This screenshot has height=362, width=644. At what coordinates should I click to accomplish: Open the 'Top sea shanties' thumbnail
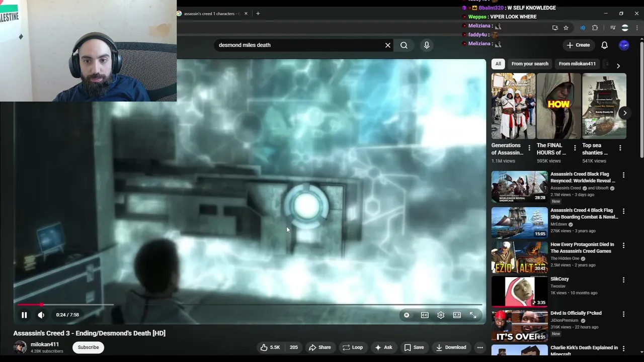coord(604,106)
